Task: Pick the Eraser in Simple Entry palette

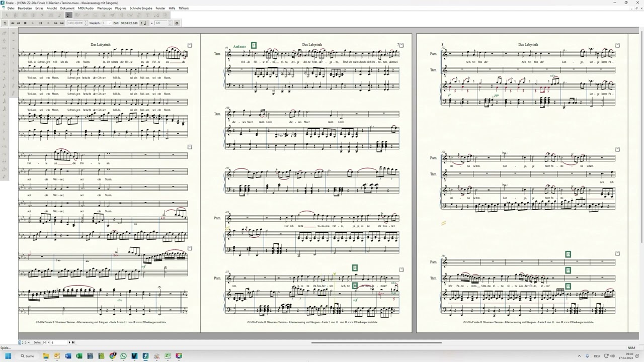Action: (x=5, y=33)
